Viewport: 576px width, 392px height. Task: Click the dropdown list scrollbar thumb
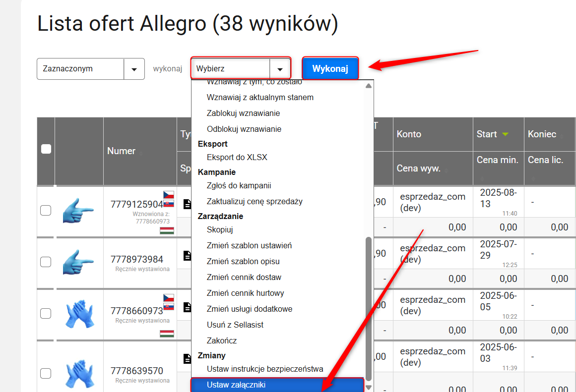[x=369, y=309]
